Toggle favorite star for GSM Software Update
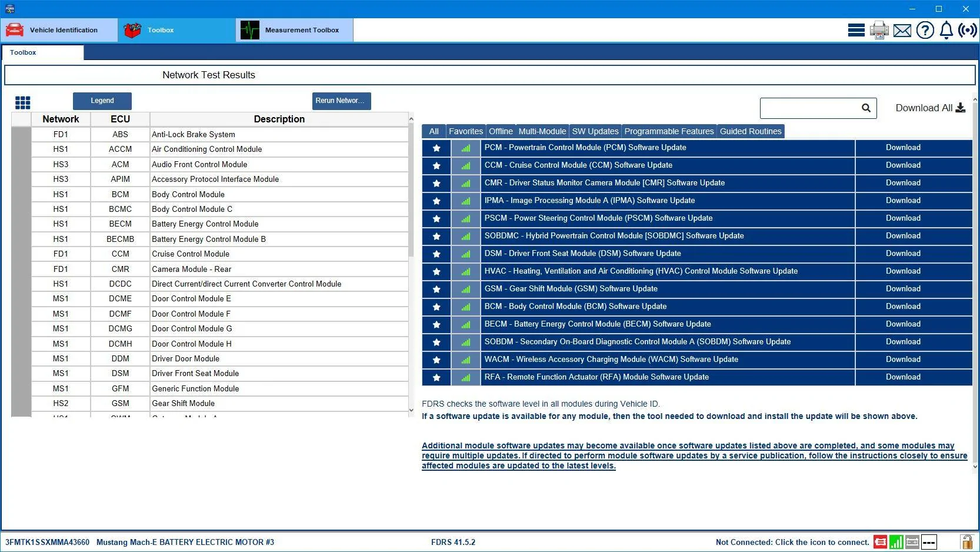The width and height of the screenshot is (980, 552). click(x=436, y=290)
